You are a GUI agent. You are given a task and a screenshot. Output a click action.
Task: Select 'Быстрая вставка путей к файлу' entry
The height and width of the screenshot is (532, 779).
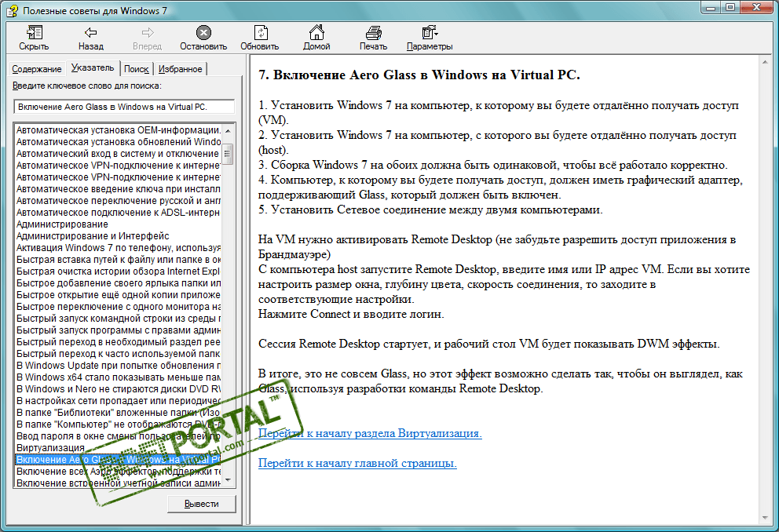(119, 260)
